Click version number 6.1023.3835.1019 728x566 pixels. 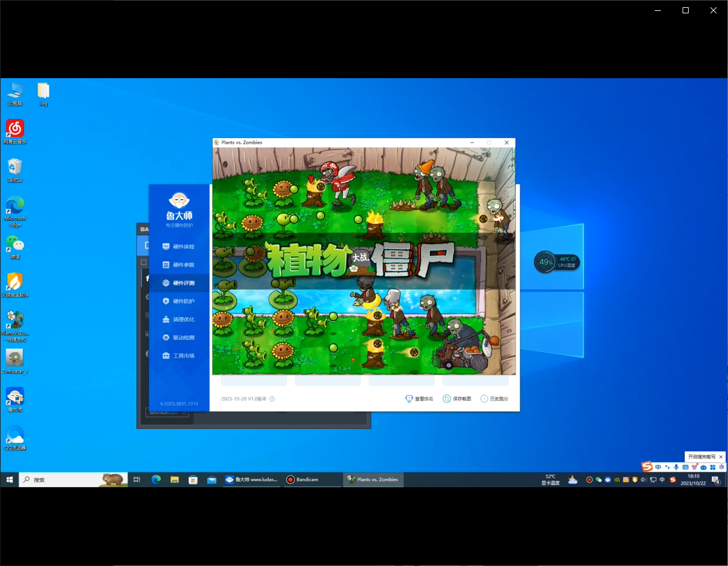tap(179, 404)
